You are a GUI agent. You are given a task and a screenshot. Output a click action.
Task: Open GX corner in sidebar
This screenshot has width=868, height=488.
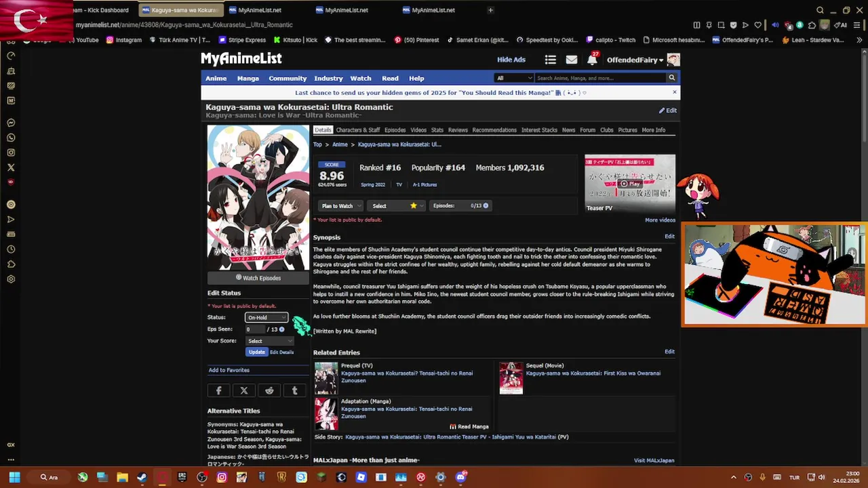pyautogui.click(x=11, y=445)
